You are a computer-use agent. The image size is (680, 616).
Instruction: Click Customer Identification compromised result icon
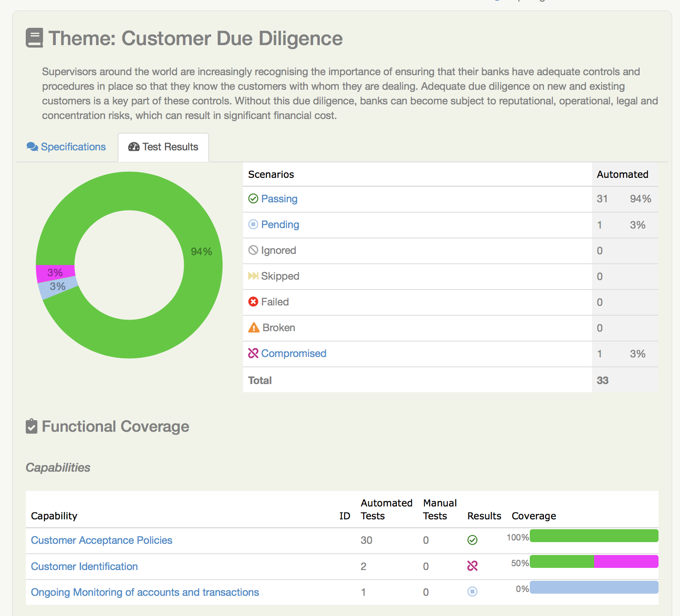tap(472, 566)
